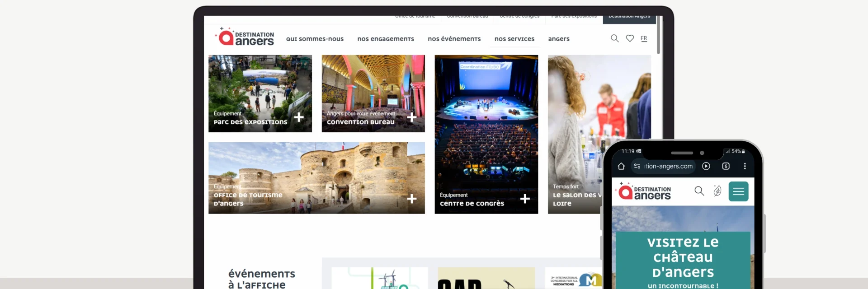The width and height of the screenshot is (868, 289).
Task: Open the Office de Tourisme d'Angers castle card
Action: [x=316, y=178]
